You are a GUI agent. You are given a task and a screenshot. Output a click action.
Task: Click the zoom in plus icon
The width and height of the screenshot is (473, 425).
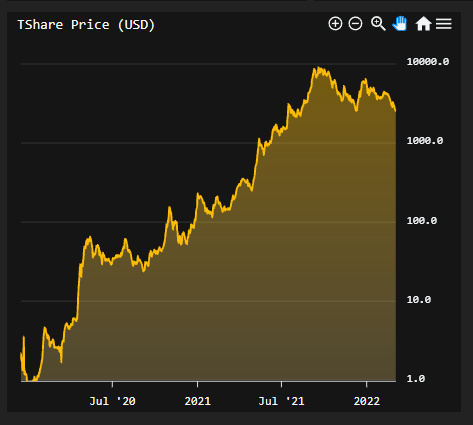(x=335, y=24)
